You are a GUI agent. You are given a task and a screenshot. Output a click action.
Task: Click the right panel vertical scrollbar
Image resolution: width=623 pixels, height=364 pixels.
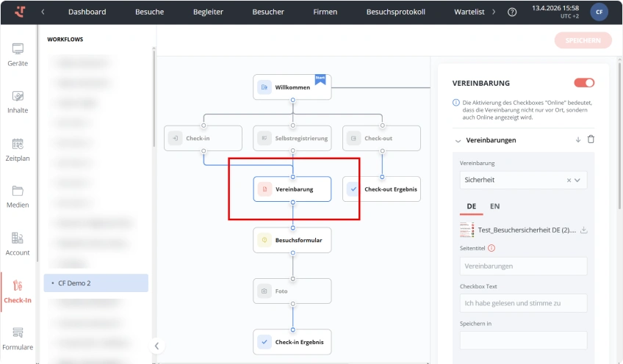tap(620, 135)
